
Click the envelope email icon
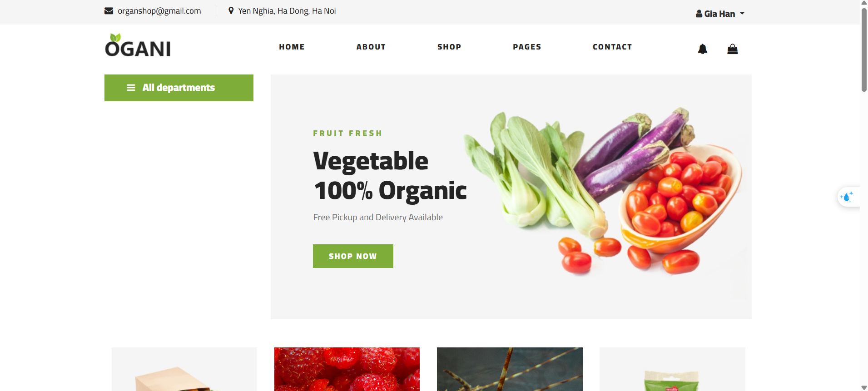(109, 11)
